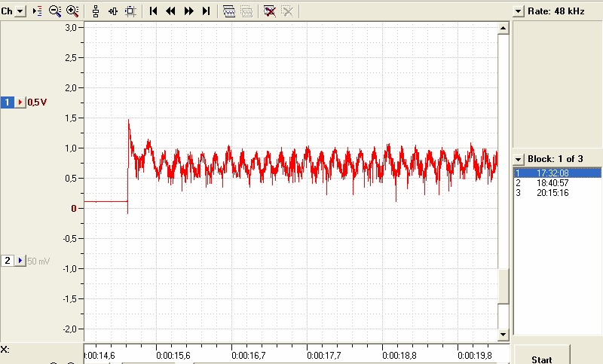Open the Block dropdown arrow
The image size is (603, 364).
coord(519,159)
